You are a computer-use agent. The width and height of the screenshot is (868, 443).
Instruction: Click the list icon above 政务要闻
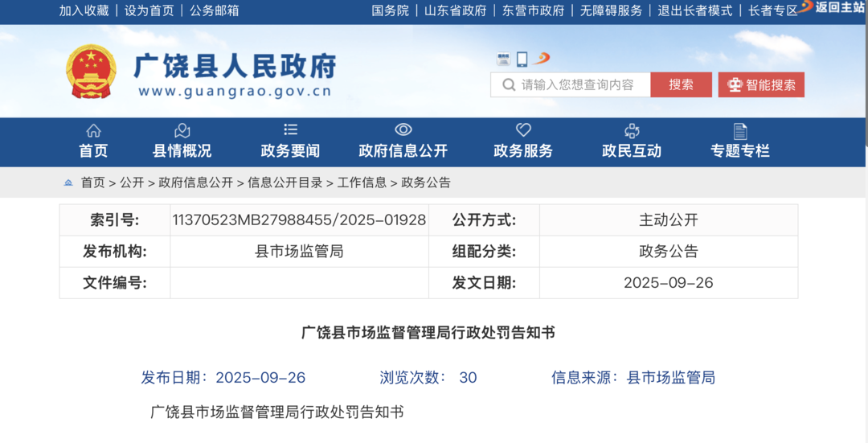[290, 130]
